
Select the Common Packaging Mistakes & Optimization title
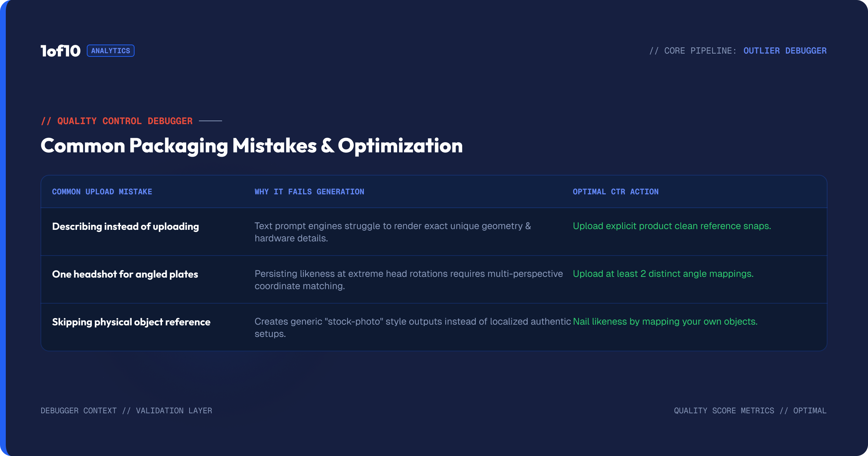point(252,145)
